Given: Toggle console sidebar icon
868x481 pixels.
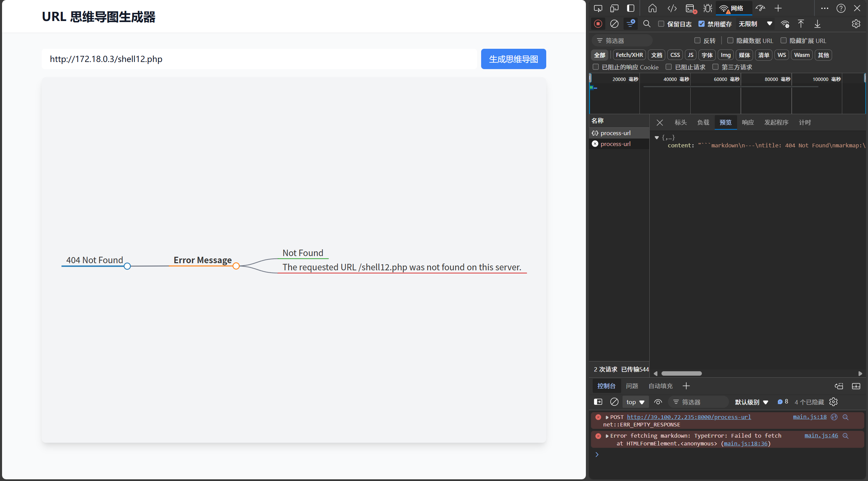Looking at the screenshot, I should (x=598, y=402).
